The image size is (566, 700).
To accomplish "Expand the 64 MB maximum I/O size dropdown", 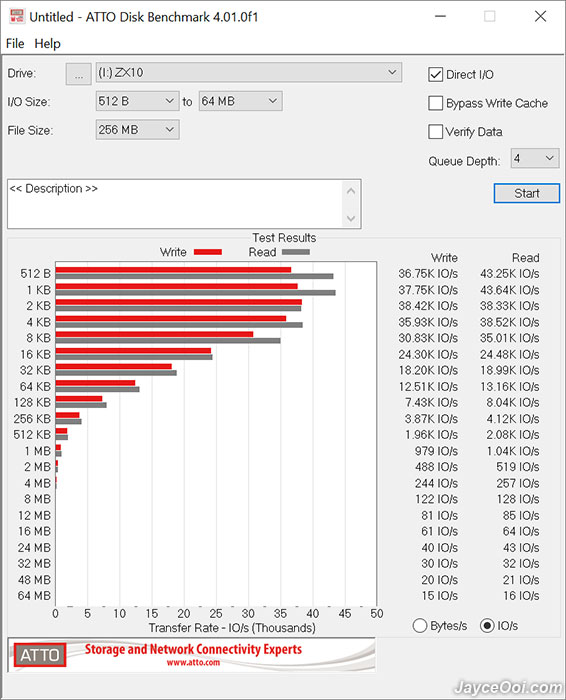I will coord(240,101).
